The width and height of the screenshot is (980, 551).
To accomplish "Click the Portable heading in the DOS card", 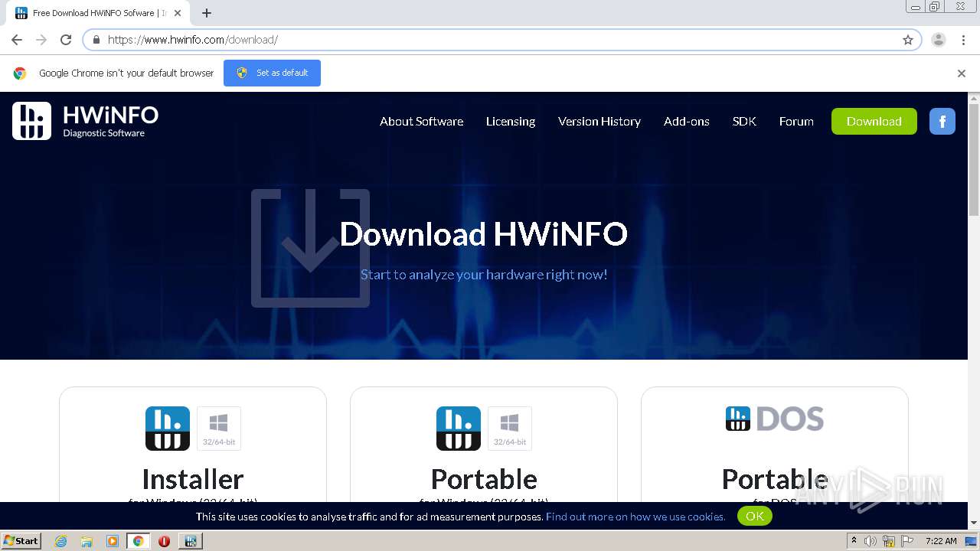I will tap(775, 479).
